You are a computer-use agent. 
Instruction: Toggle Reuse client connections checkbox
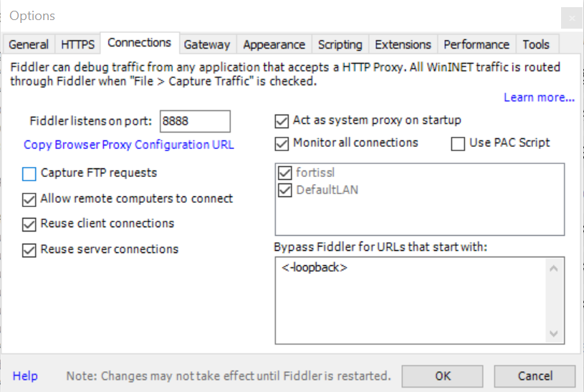pyautogui.click(x=29, y=224)
